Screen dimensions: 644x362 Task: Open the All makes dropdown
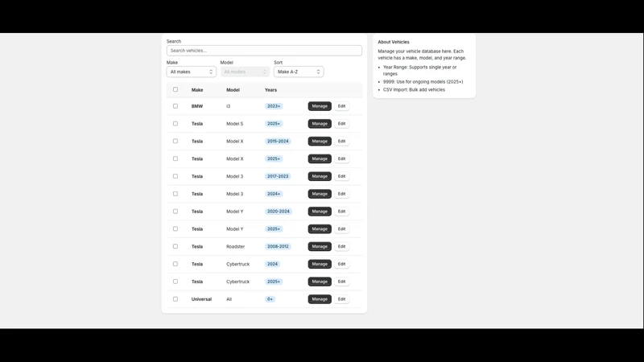(x=192, y=72)
